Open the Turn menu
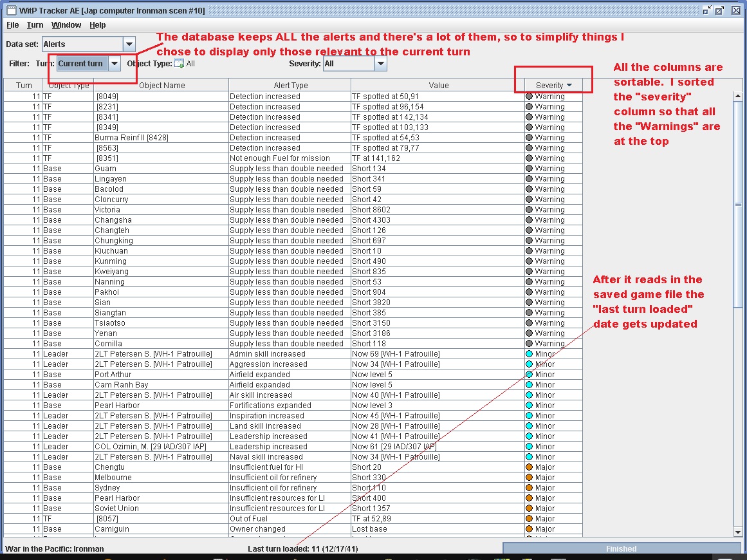Image resolution: width=747 pixels, height=560 pixels. coord(35,25)
